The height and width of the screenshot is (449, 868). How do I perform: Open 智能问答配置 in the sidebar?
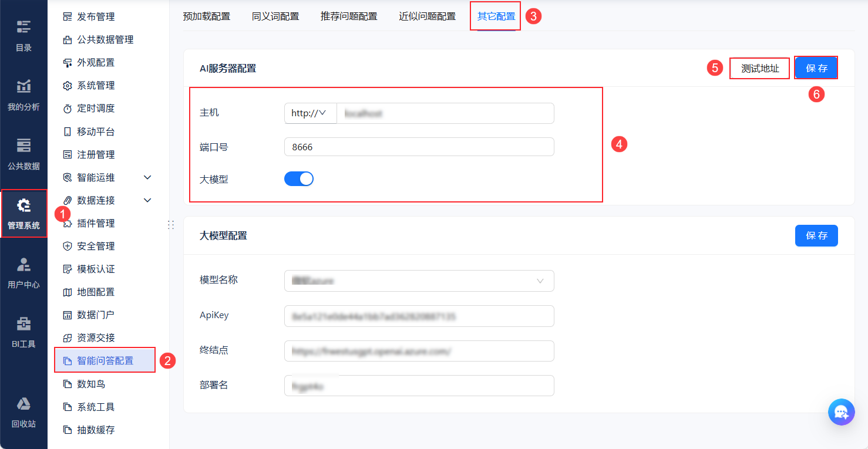click(105, 360)
